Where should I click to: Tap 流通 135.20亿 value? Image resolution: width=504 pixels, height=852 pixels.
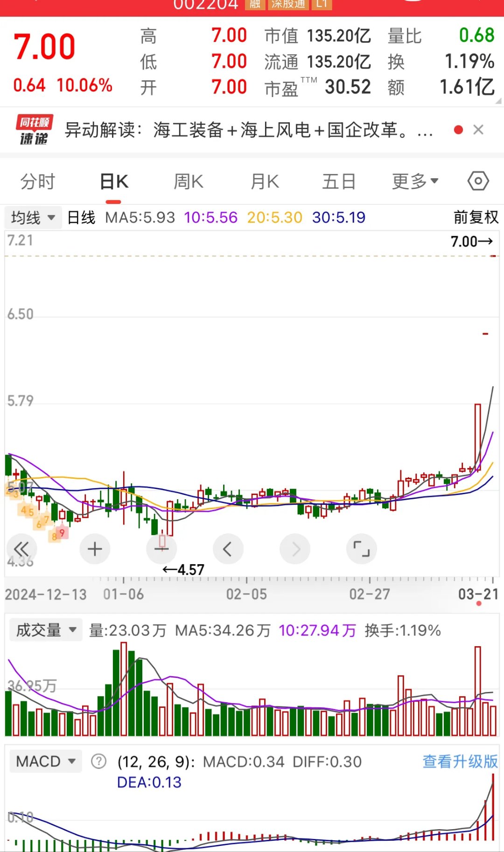pyautogui.click(x=339, y=62)
